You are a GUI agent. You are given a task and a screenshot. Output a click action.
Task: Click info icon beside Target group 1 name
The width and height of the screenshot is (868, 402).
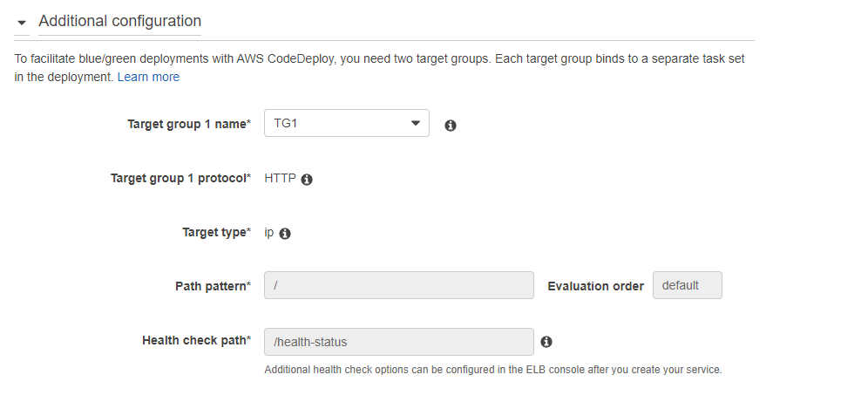[451, 126]
